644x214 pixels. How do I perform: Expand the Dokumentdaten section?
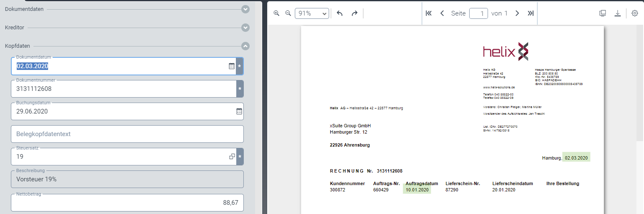point(245,9)
